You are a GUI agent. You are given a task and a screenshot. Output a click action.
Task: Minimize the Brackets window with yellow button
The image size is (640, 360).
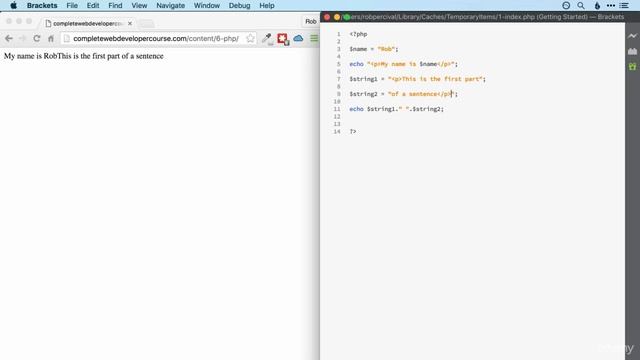coord(337,17)
